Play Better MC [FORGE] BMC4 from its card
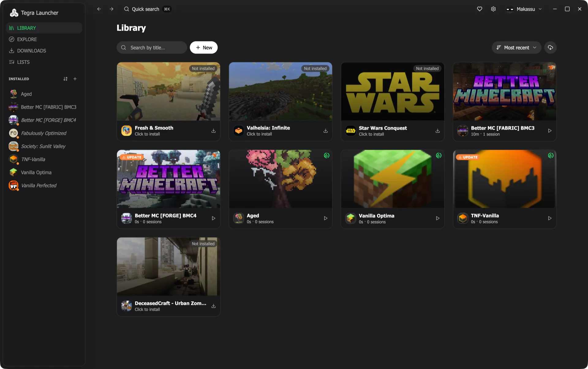This screenshot has height=369, width=588. click(213, 219)
